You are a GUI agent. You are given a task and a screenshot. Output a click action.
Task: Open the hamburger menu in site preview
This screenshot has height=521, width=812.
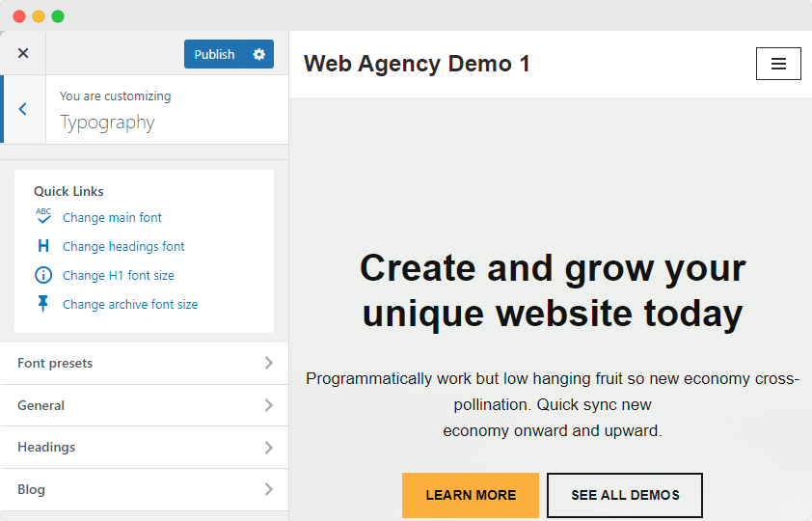pyautogui.click(x=778, y=64)
